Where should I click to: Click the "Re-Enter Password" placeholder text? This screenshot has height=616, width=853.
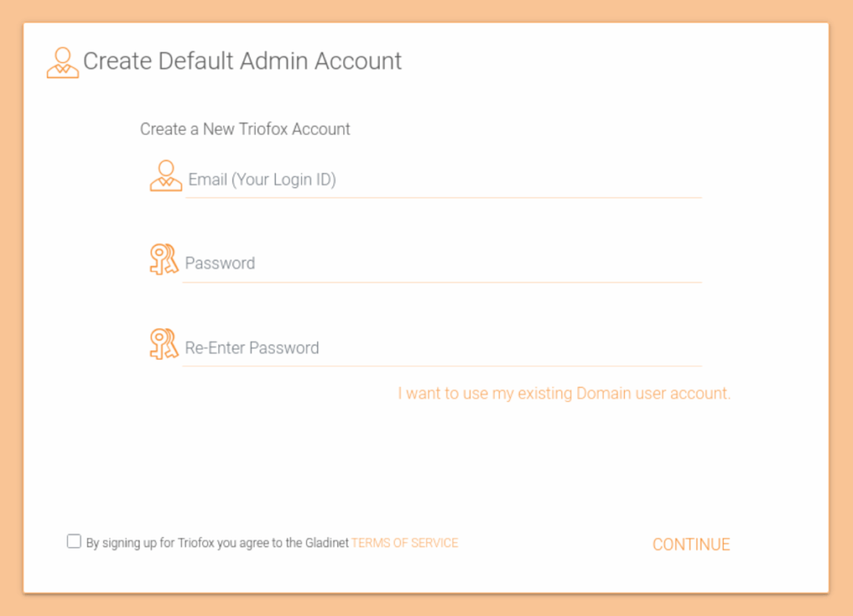pyautogui.click(x=252, y=348)
